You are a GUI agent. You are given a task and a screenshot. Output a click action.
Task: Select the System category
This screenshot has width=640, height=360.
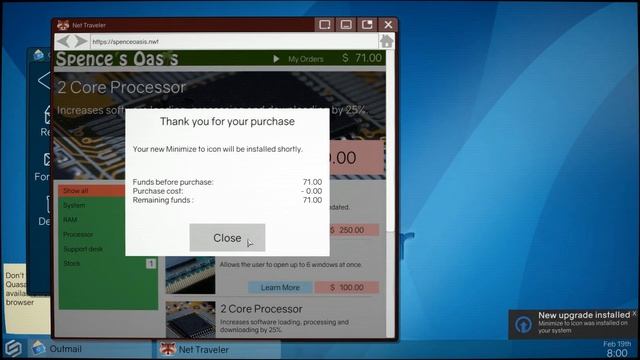click(74, 205)
